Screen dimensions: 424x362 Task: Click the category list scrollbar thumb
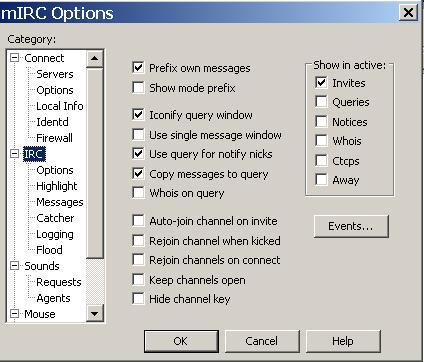95,163
